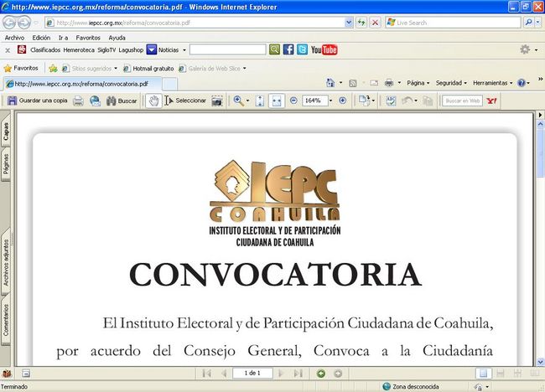Click the Twitter icon in toolbar

click(302, 49)
